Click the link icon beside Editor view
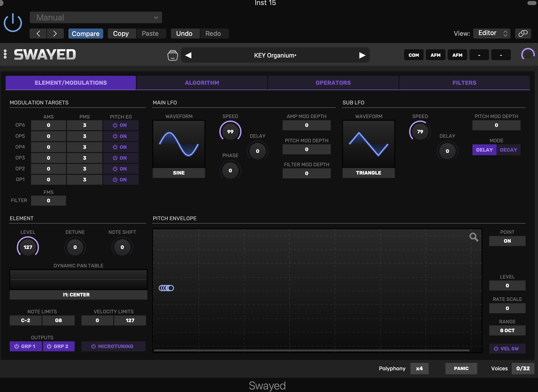538x392 pixels. 523,33
